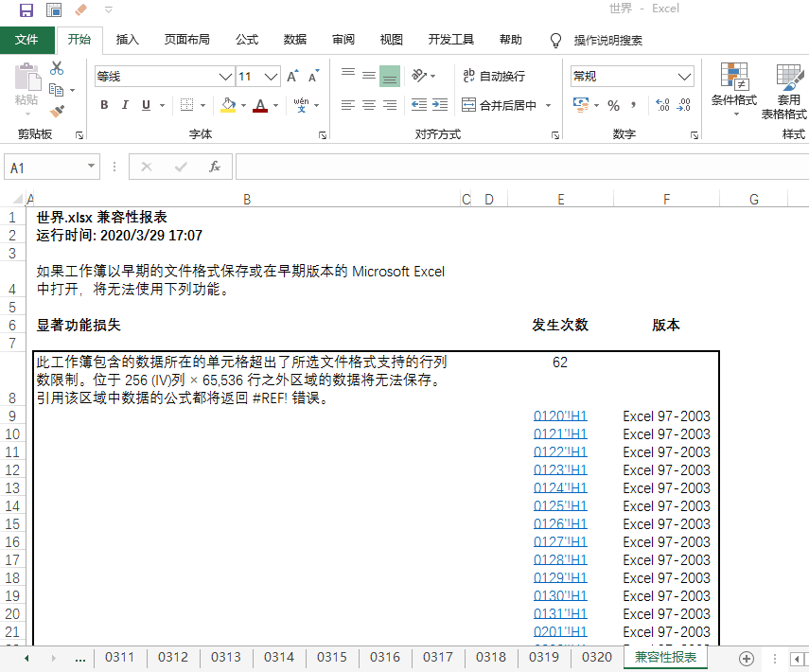Switch to the 0316 sheet tab
809x672 pixels.
click(384, 657)
